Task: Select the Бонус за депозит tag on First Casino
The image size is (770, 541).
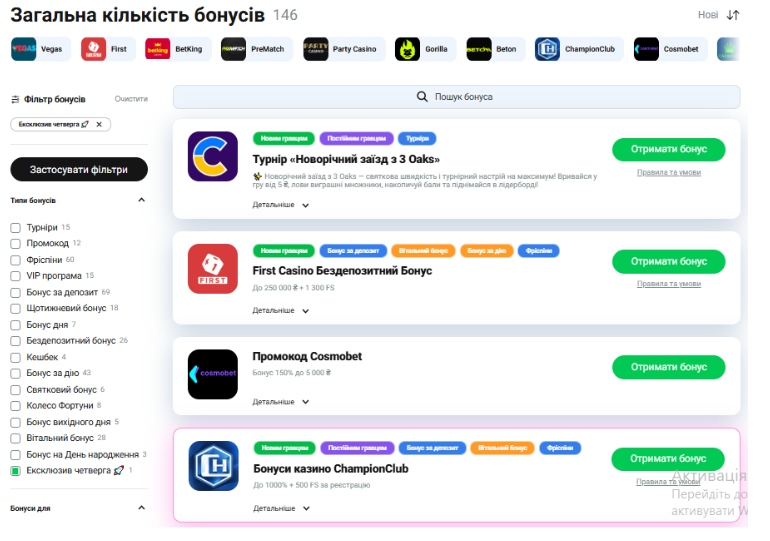Action: pos(352,251)
